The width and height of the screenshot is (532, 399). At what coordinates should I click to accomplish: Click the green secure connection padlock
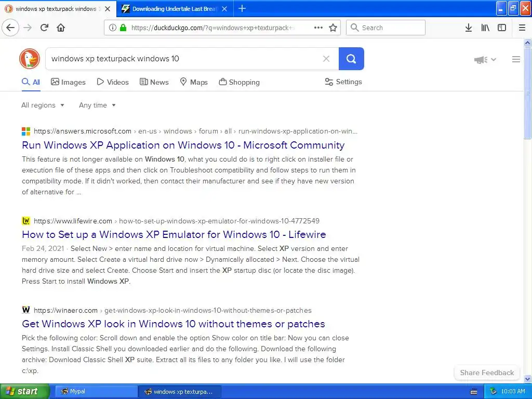click(x=123, y=28)
